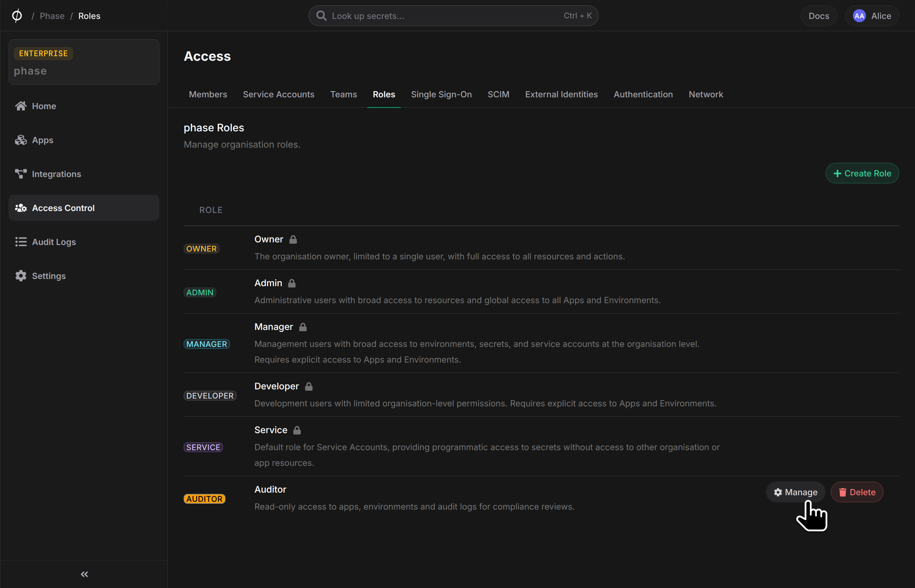Image resolution: width=915 pixels, height=588 pixels.
Task: Open the Teams tab
Action: [343, 94]
